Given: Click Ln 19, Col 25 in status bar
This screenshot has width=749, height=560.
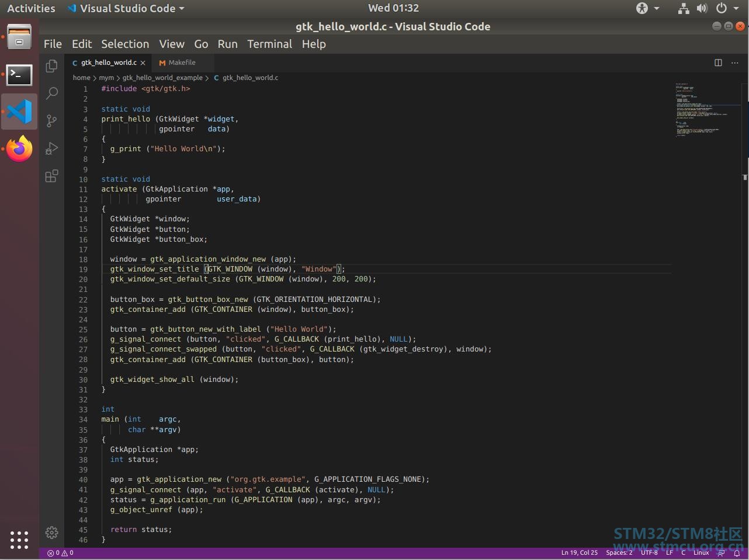Looking at the screenshot, I should click(x=580, y=553).
